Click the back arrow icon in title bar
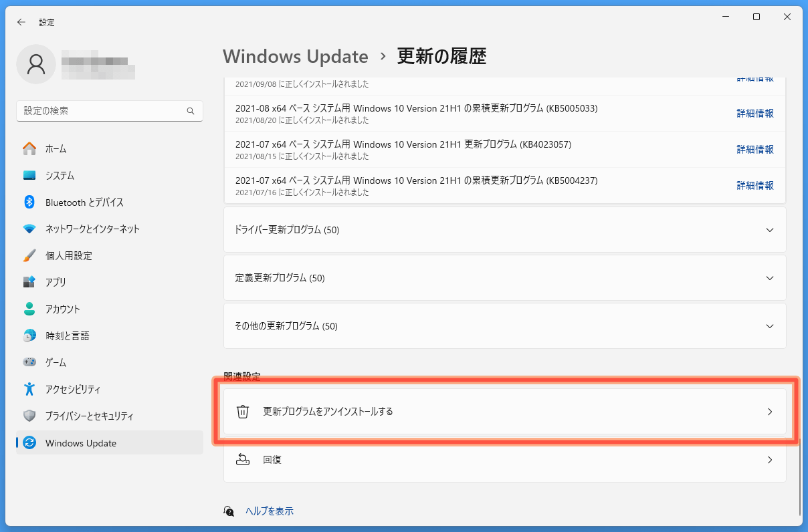808x532 pixels. [21, 22]
